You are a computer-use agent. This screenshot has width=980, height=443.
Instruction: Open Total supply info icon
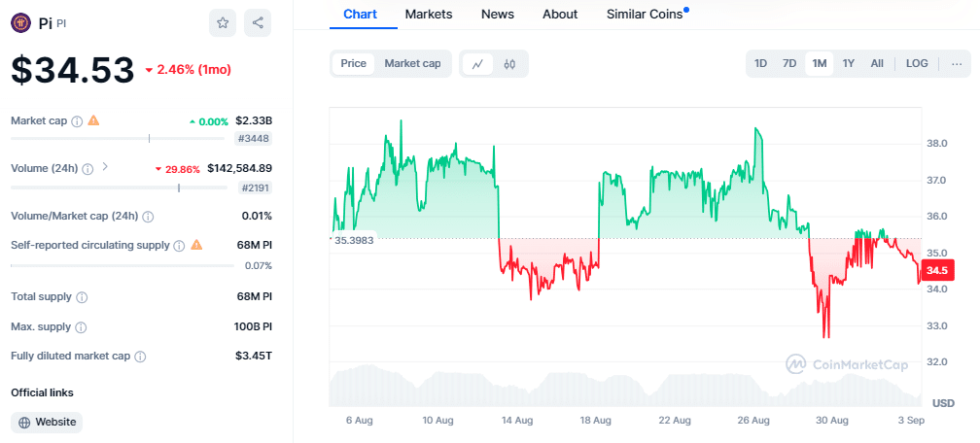[x=82, y=297]
